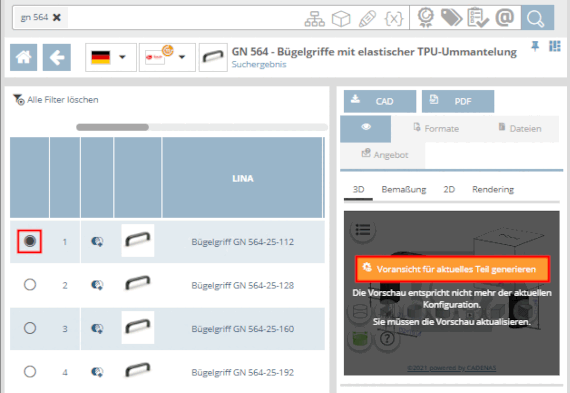
Task: Switch to the Angebot tab
Action: coord(384,155)
